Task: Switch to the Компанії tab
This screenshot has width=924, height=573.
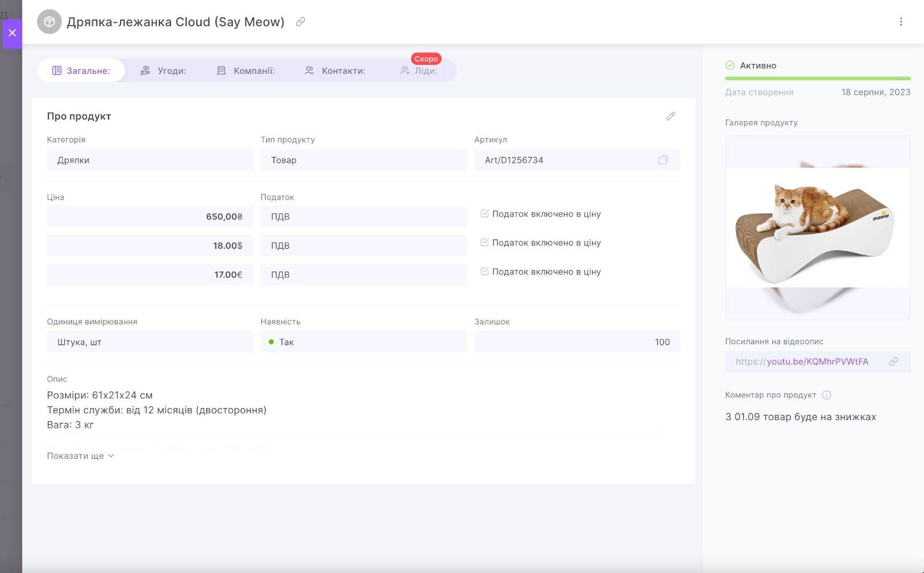Action: [x=245, y=71]
